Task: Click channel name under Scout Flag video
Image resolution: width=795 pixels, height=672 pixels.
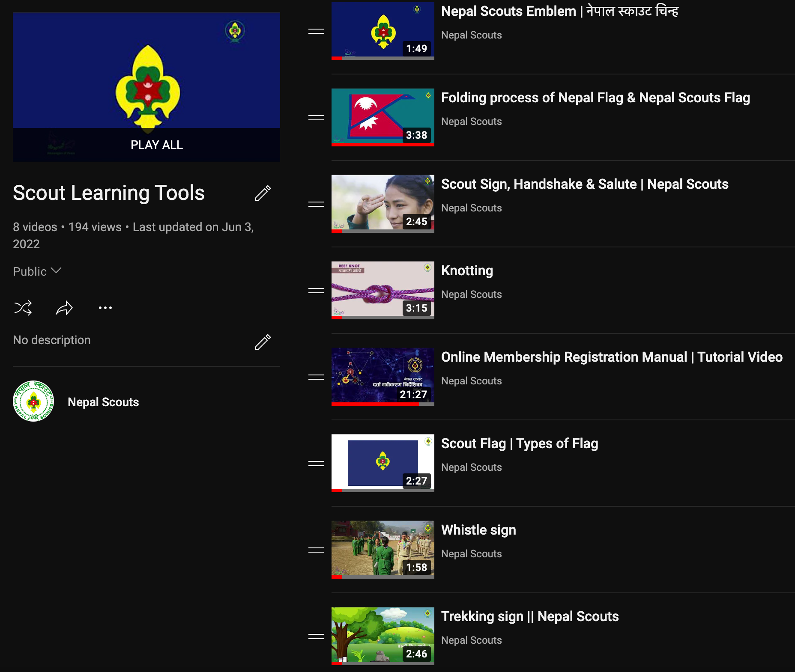Action: (x=471, y=467)
